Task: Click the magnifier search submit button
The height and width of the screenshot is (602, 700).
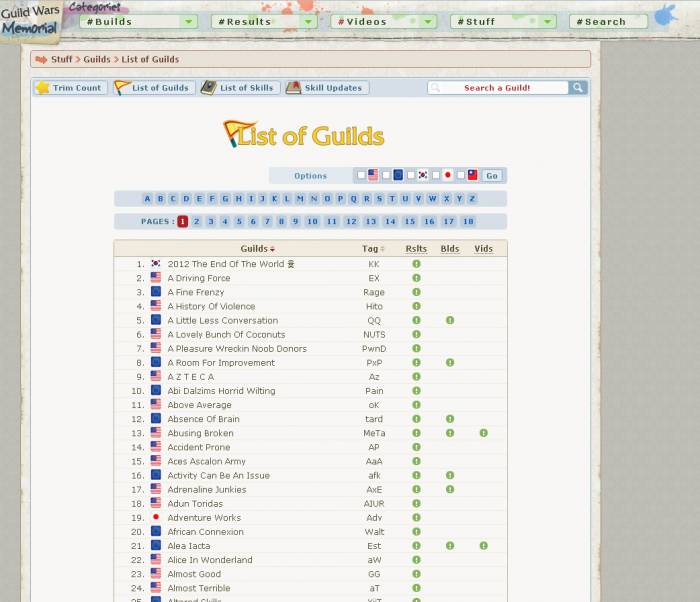Action: coord(577,88)
